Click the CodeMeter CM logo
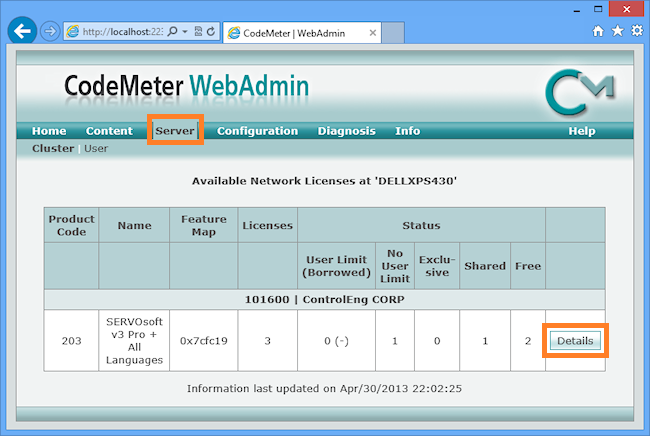 [580, 92]
